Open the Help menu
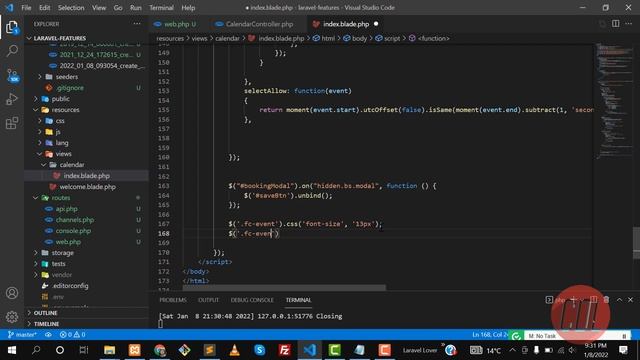 (x=188, y=8)
